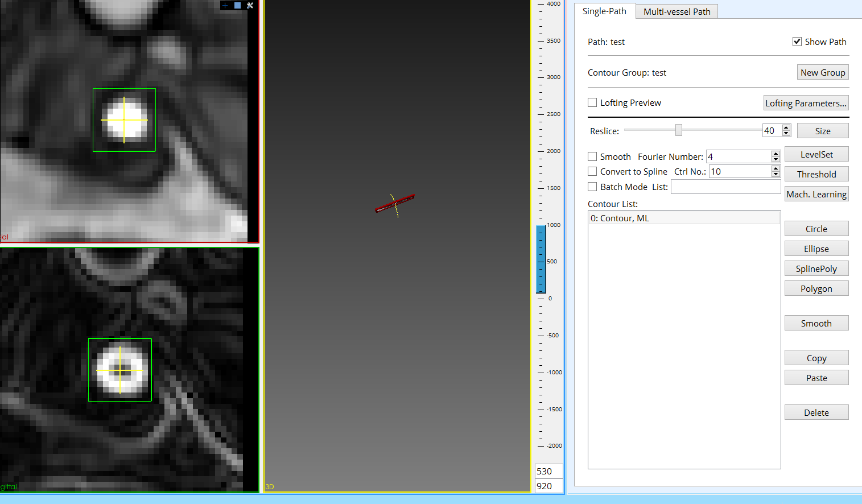The image size is (862, 504).
Task: Click the red path in 3D view
Action: (395, 203)
